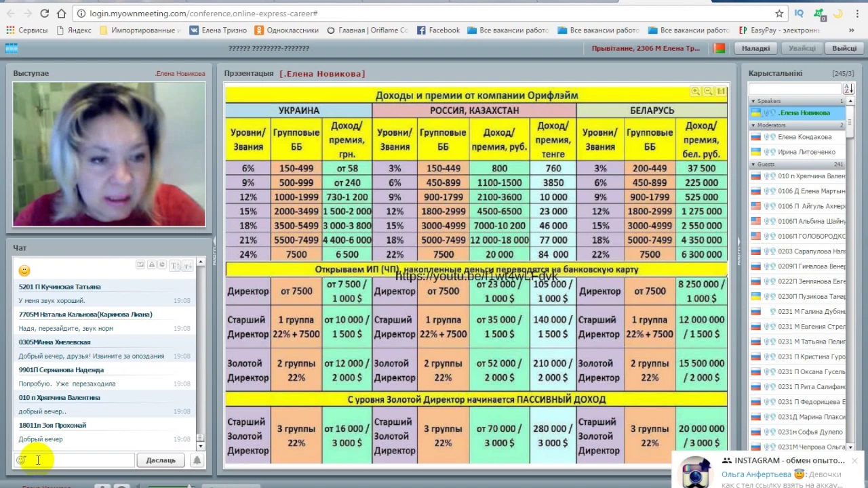Click chat sender 5201 П Кучинская Татьяна
868x488 pixels.
click(x=60, y=287)
